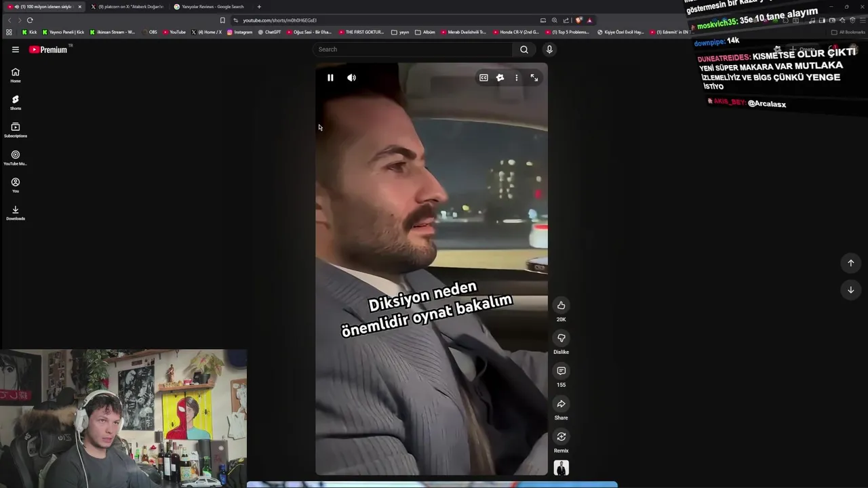Click the search magnifier button

[x=524, y=49]
